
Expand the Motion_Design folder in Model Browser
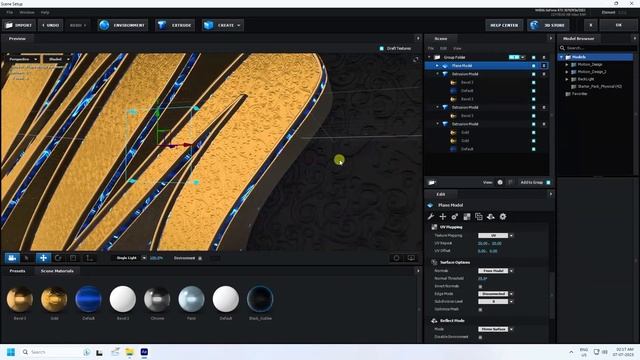[x=567, y=64]
